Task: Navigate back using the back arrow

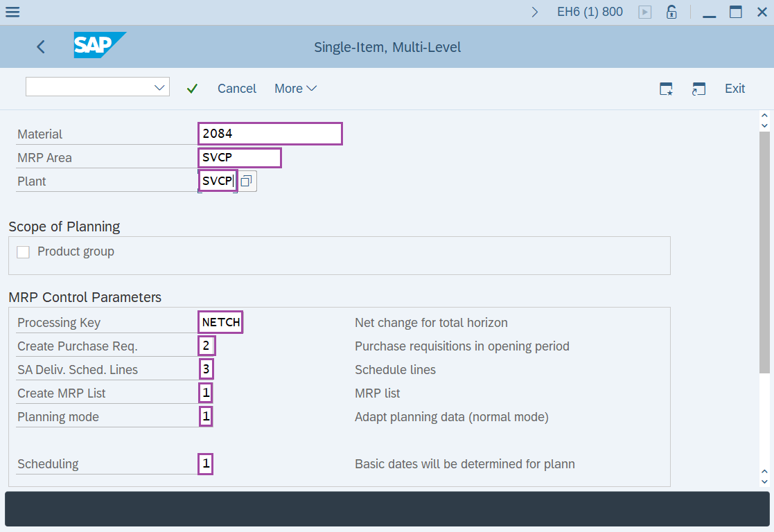Action: 40,46
